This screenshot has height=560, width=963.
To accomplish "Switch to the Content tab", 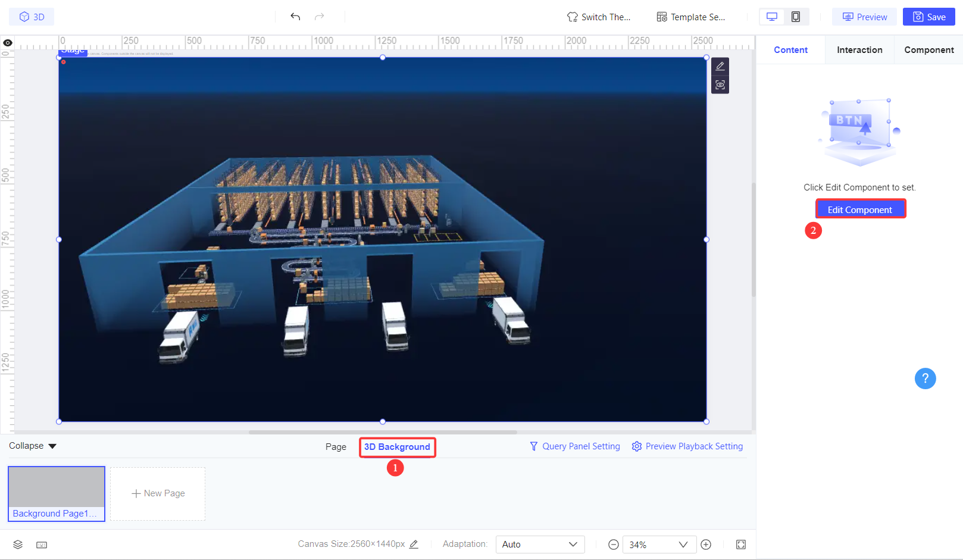I will click(790, 50).
